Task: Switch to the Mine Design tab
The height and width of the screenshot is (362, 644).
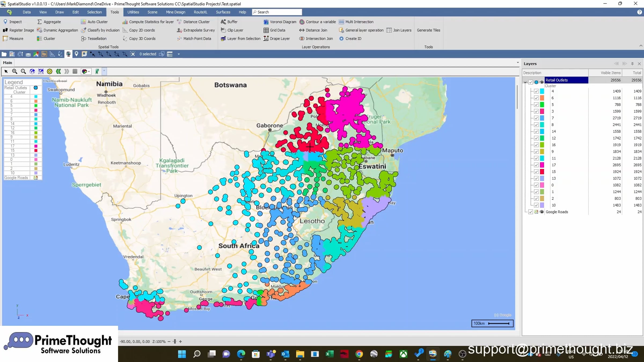Action: (175, 12)
